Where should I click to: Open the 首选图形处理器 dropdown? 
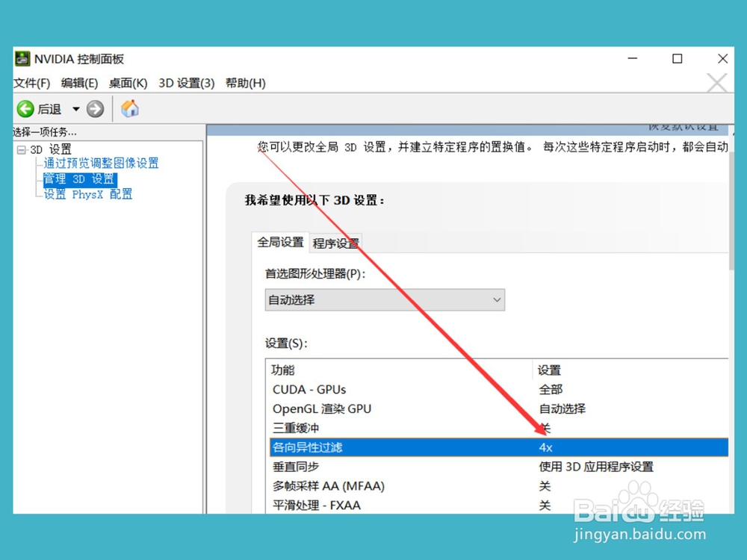pos(385,300)
